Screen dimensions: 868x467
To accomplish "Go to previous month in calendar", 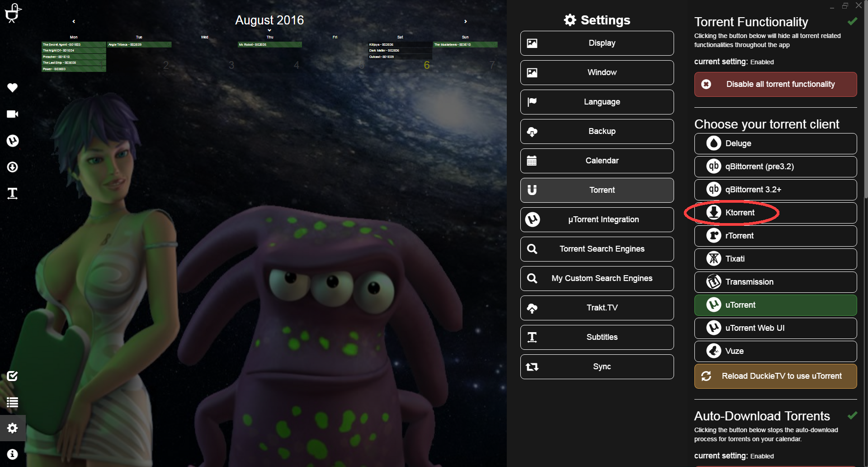I will 74,21.
